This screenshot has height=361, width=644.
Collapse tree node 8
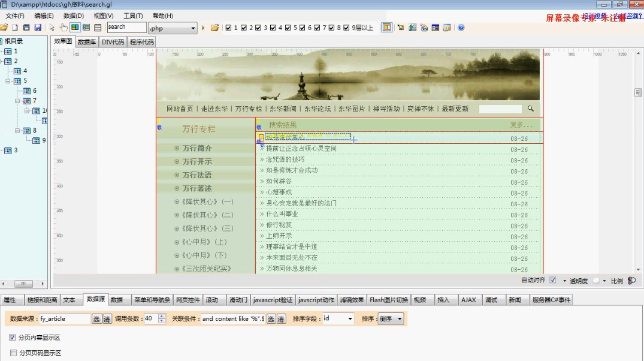(x=17, y=130)
